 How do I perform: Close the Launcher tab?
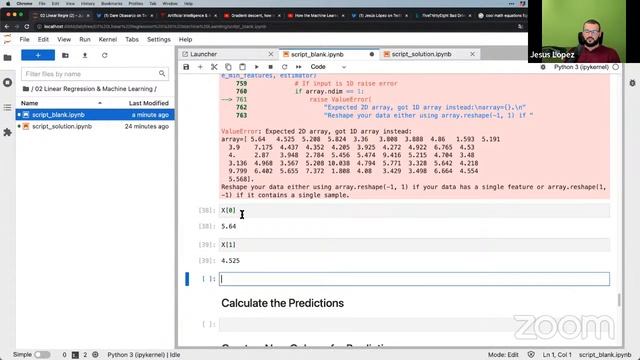coord(271,54)
